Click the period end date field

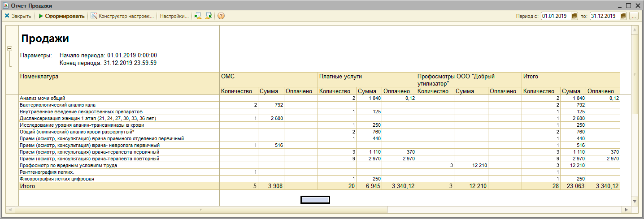[x=604, y=16]
